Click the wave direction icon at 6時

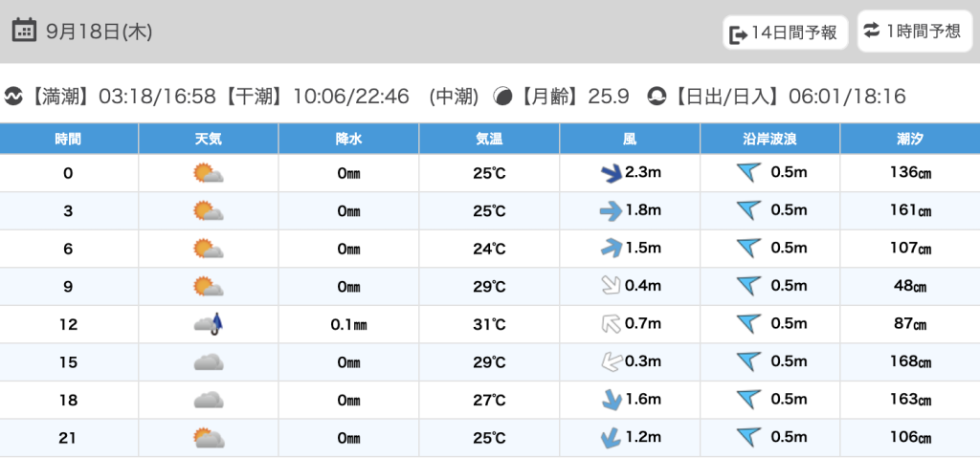[747, 249]
